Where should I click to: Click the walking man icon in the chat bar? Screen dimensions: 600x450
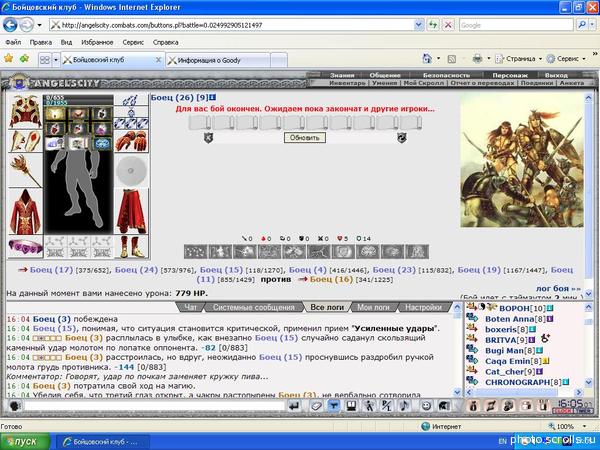(x=369, y=406)
